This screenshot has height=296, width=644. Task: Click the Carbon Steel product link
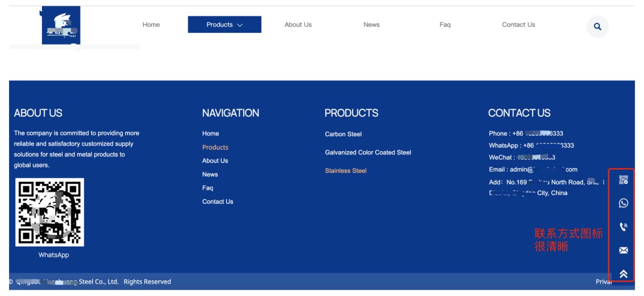(343, 134)
